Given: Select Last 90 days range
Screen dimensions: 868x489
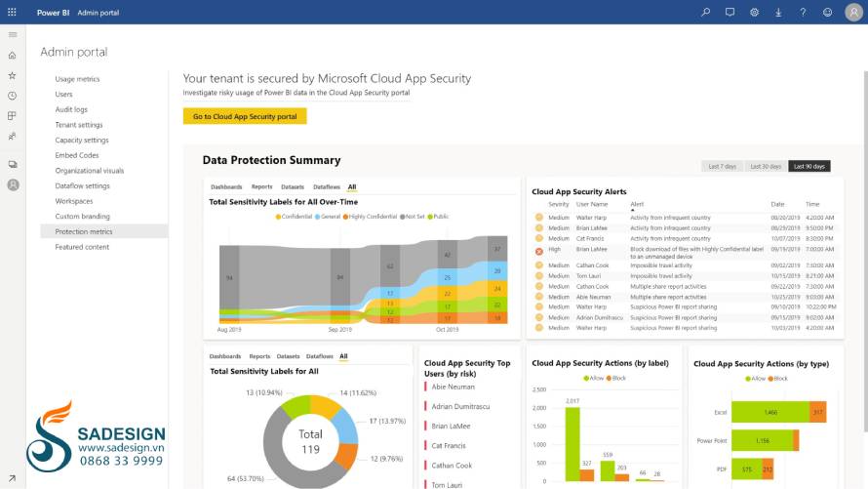Looking at the screenshot, I should click(809, 166).
